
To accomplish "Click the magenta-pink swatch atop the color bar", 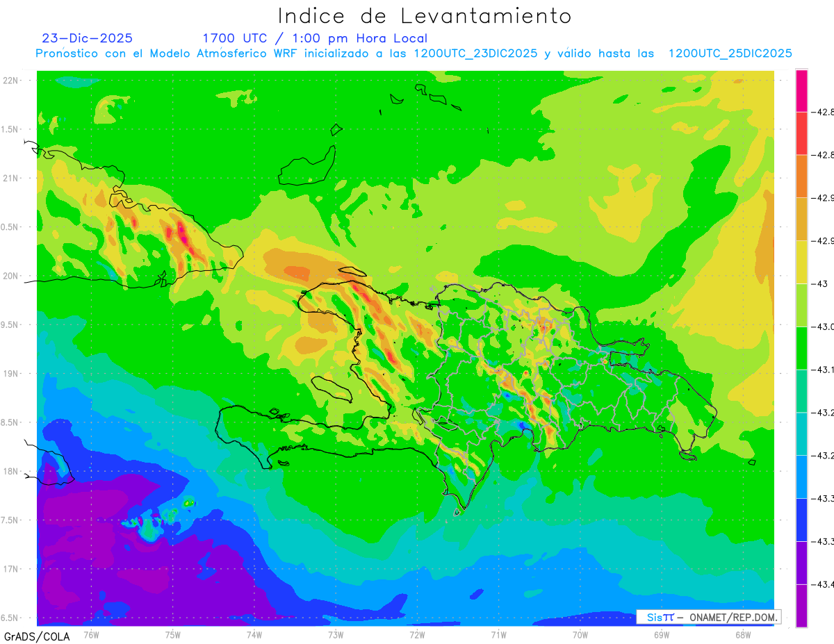I will pos(801,91).
